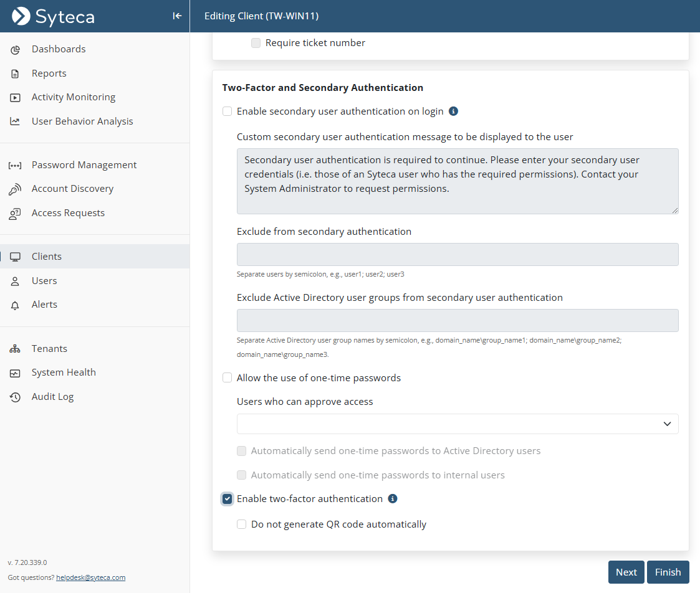Click the Next button
This screenshot has width=700, height=593.
626,572
